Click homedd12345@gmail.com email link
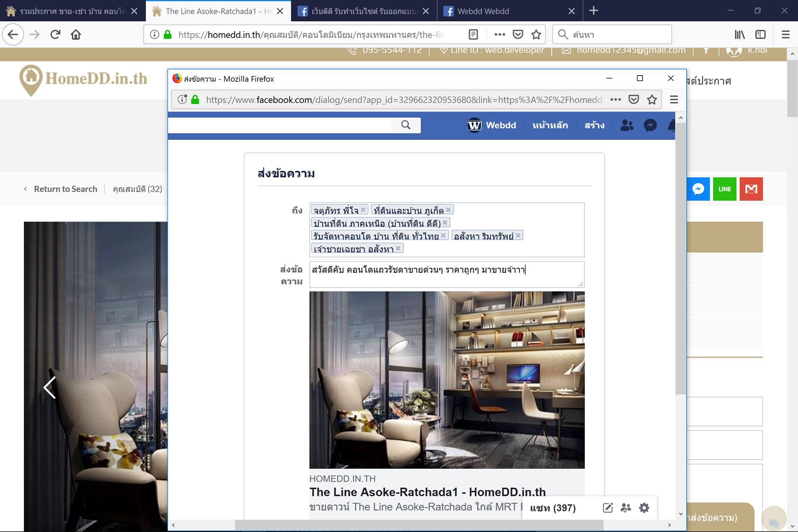The image size is (798, 532). point(623,51)
